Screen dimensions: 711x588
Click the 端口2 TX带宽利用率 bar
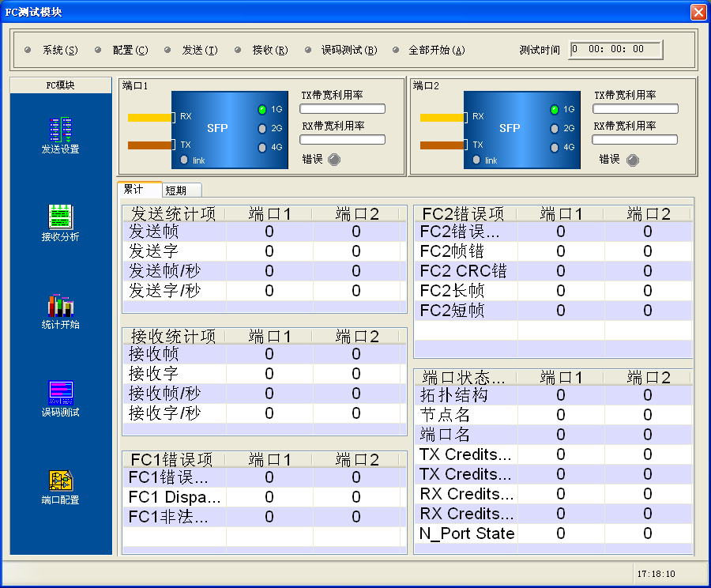click(635, 109)
